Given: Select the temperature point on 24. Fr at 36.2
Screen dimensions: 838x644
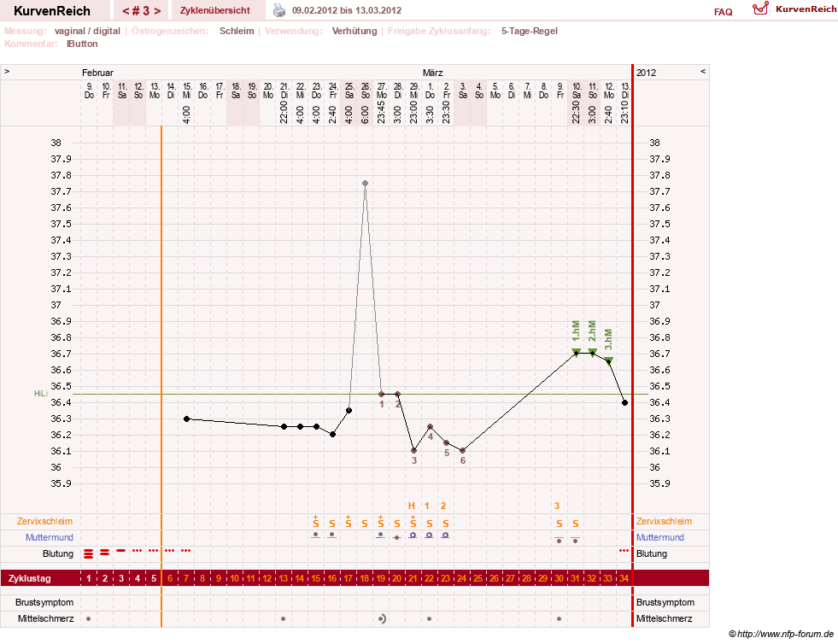Looking at the screenshot, I should tap(332, 435).
